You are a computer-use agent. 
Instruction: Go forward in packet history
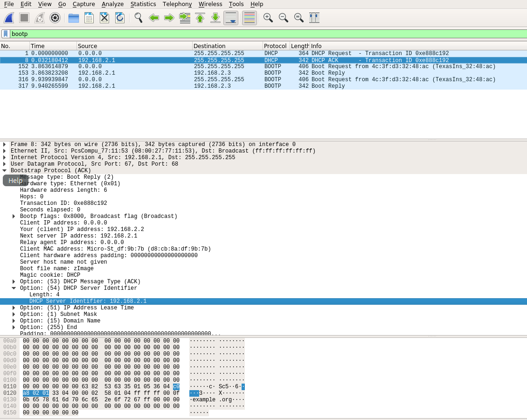(x=169, y=18)
